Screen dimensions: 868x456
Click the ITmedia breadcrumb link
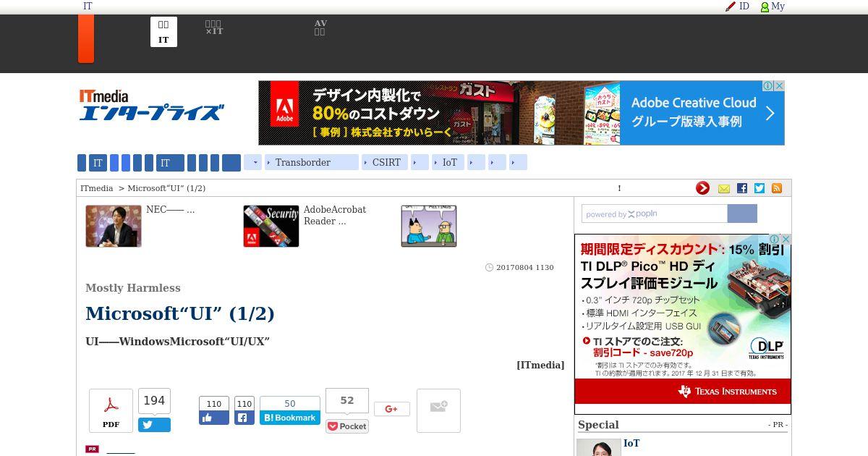click(97, 188)
